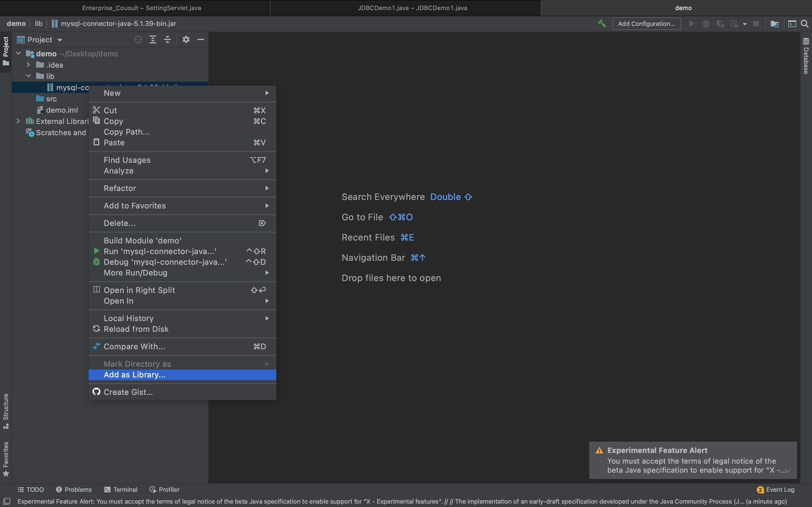Open the Project panel gear options

coord(186,39)
